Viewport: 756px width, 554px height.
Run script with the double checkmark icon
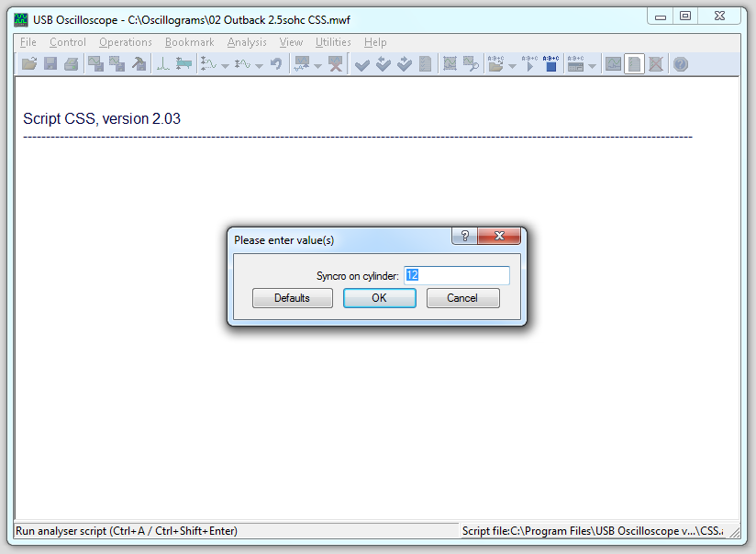pos(383,63)
